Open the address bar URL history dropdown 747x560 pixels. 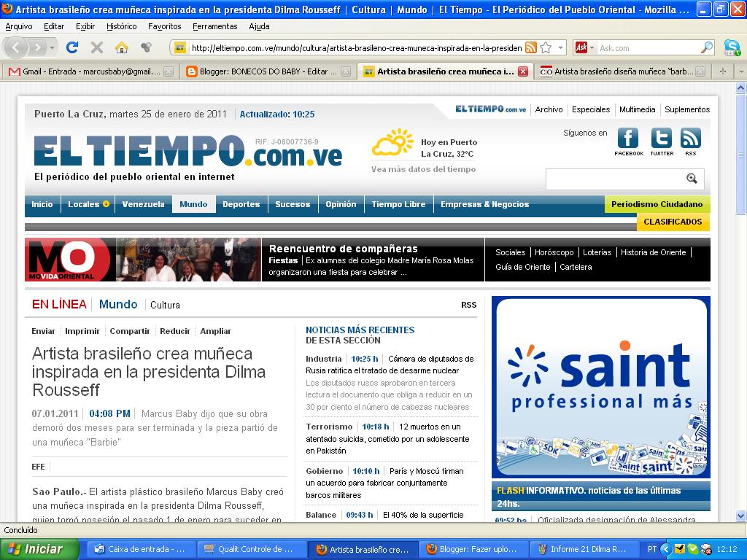tap(561, 47)
